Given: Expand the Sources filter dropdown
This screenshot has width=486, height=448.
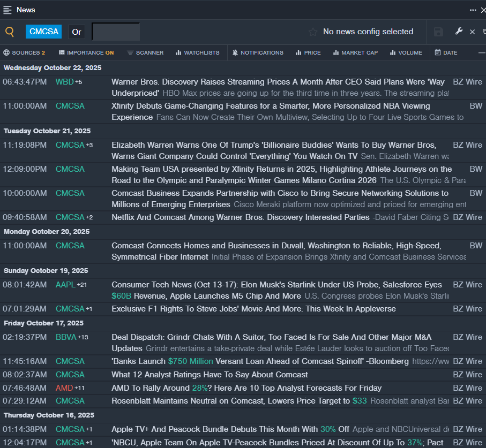Looking at the screenshot, I should [x=24, y=52].
